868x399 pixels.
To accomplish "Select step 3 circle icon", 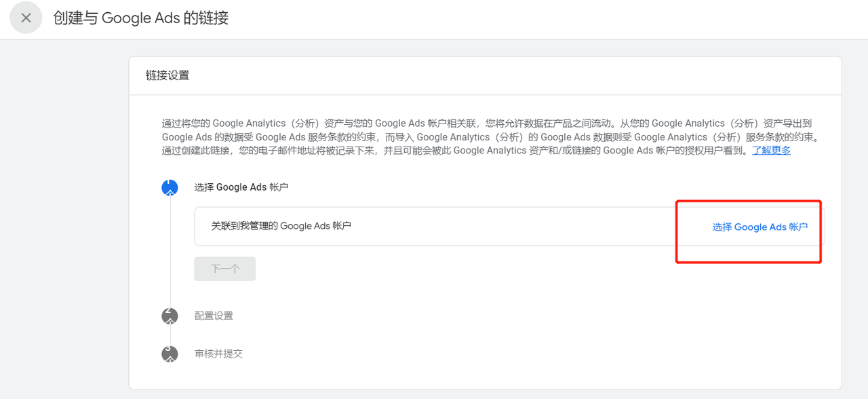I will click(170, 354).
